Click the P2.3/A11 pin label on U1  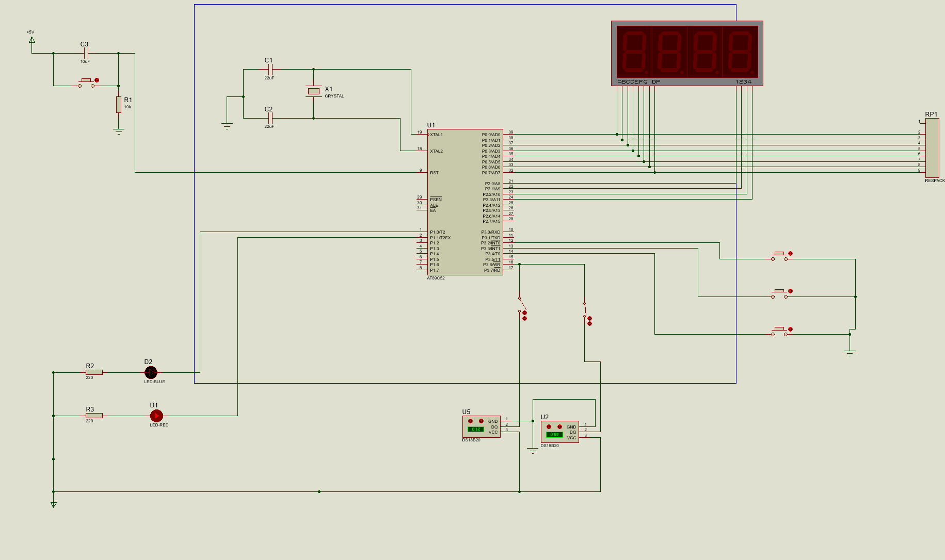491,200
